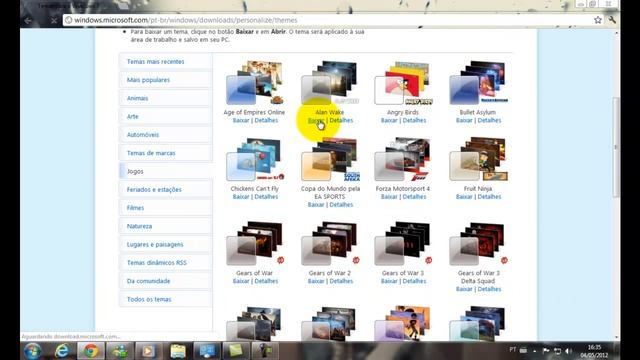Click the Chickens Can't Fly theme thumbnail
This screenshot has height=360, width=640.
pos(255,160)
